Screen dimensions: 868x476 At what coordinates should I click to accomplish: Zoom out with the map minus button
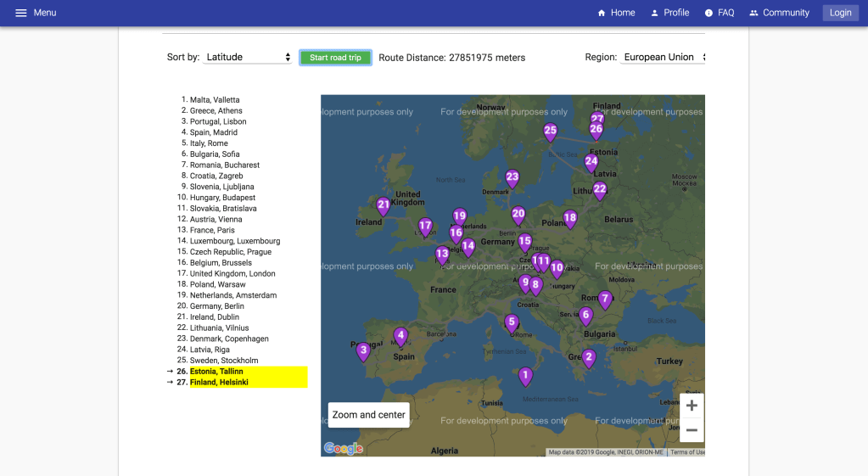click(x=692, y=430)
